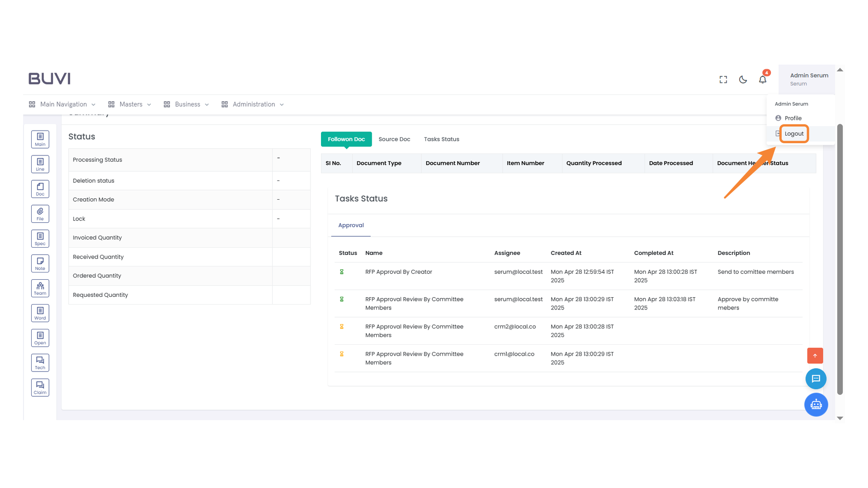
Task: Switch to the Source Doc tab
Action: [394, 139]
